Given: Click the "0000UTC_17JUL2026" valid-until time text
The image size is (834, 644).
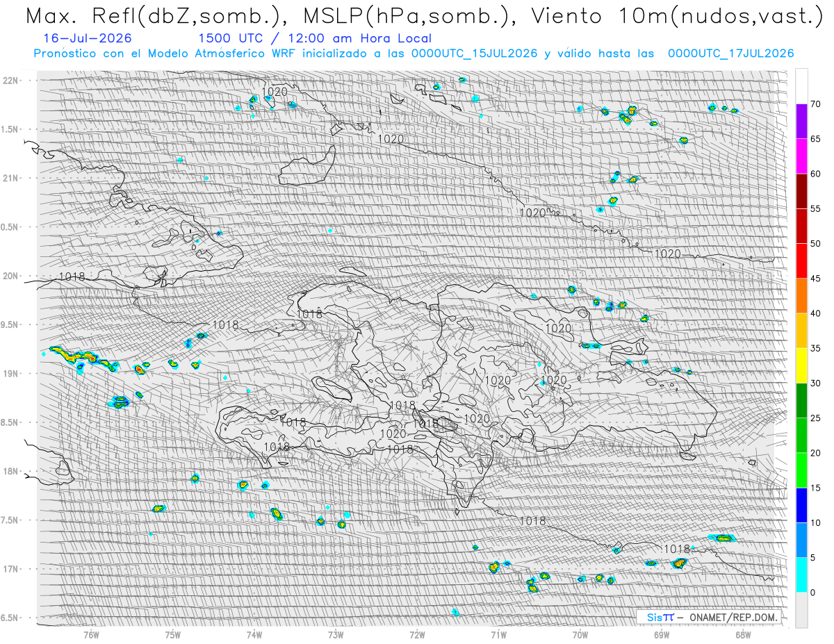Looking at the screenshot, I should (730, 53).
